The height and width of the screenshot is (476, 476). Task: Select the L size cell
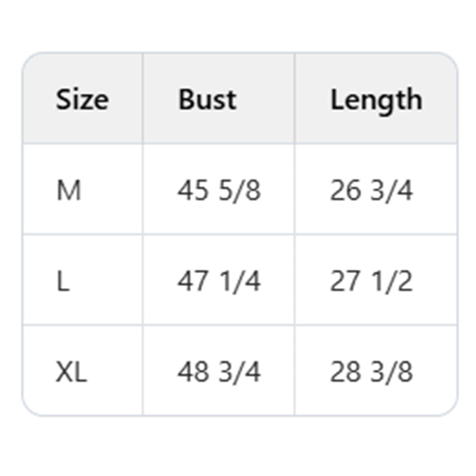click(63, 281)
